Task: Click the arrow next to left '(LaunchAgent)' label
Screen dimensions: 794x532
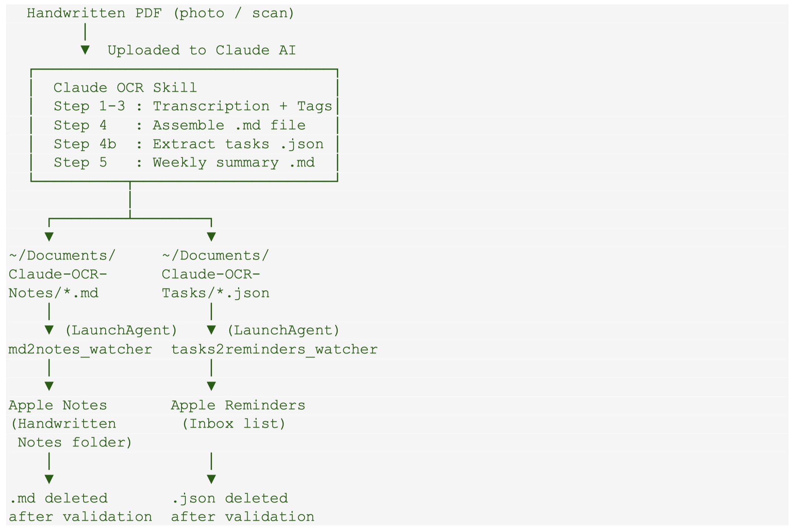Action: click(x=49, y=330)
